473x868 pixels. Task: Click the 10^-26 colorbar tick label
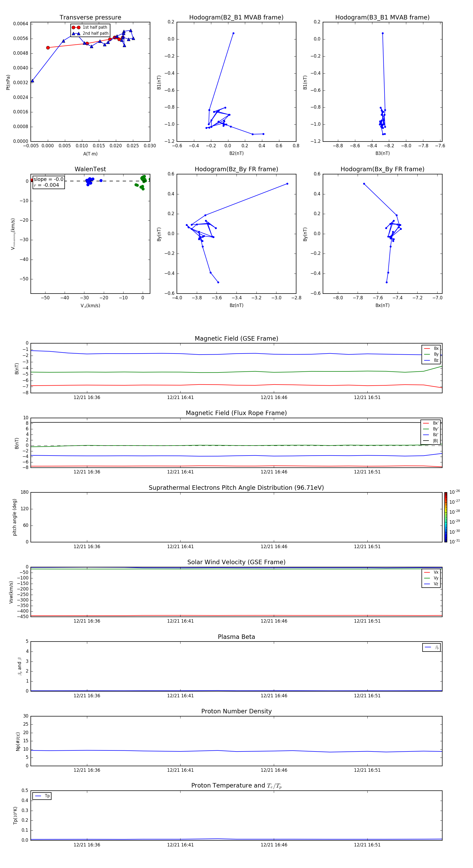(455, 492)
